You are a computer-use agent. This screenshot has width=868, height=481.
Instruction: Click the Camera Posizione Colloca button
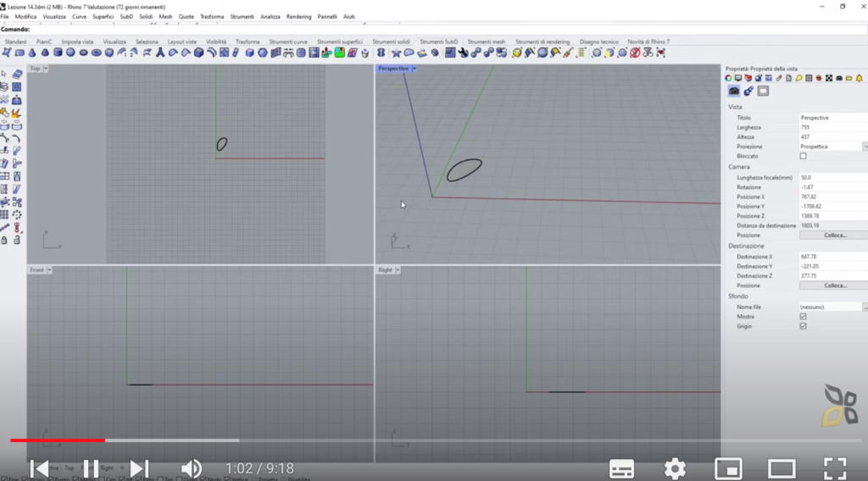pos(835,235)
